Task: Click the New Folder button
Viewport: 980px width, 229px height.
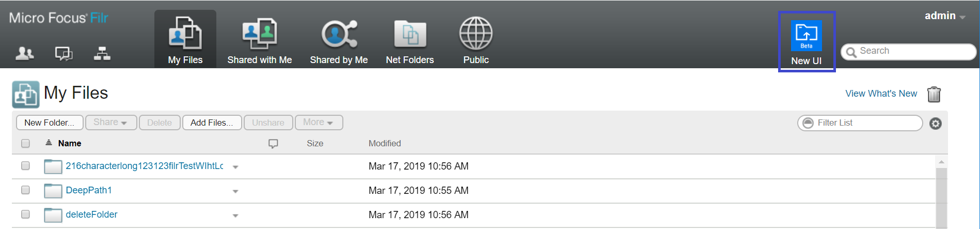Action: [x=49, y=123]
